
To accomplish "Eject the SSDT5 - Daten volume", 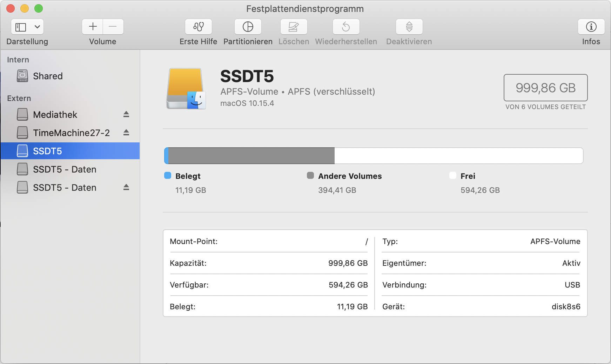I will (126, 187).
